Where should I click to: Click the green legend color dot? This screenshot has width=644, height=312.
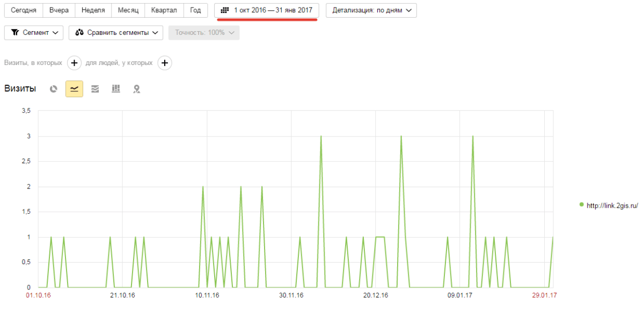pyautogui.click(x=581, y=205)
